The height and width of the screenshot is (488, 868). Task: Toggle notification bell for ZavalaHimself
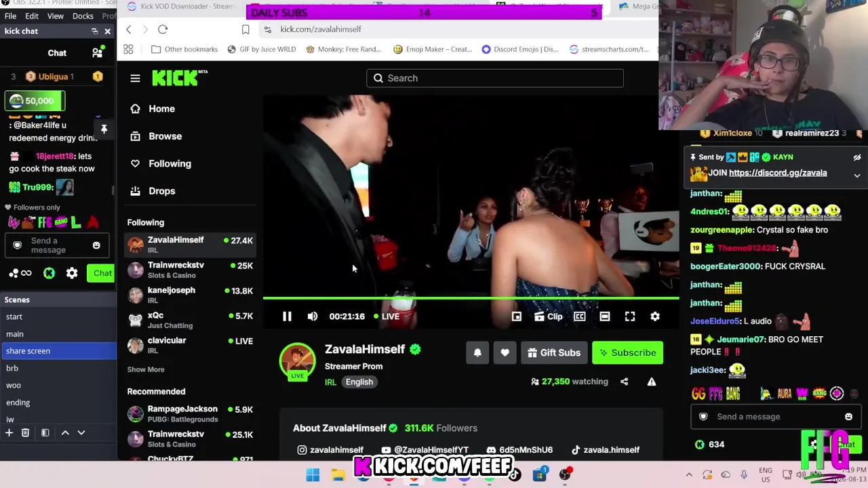pos(477,352)
